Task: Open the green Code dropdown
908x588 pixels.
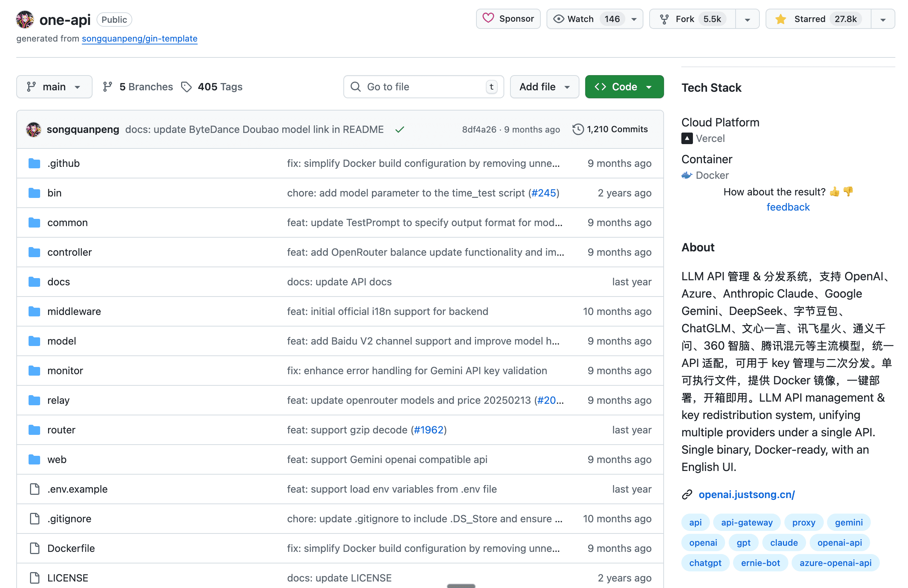Action: coord(624,87)
